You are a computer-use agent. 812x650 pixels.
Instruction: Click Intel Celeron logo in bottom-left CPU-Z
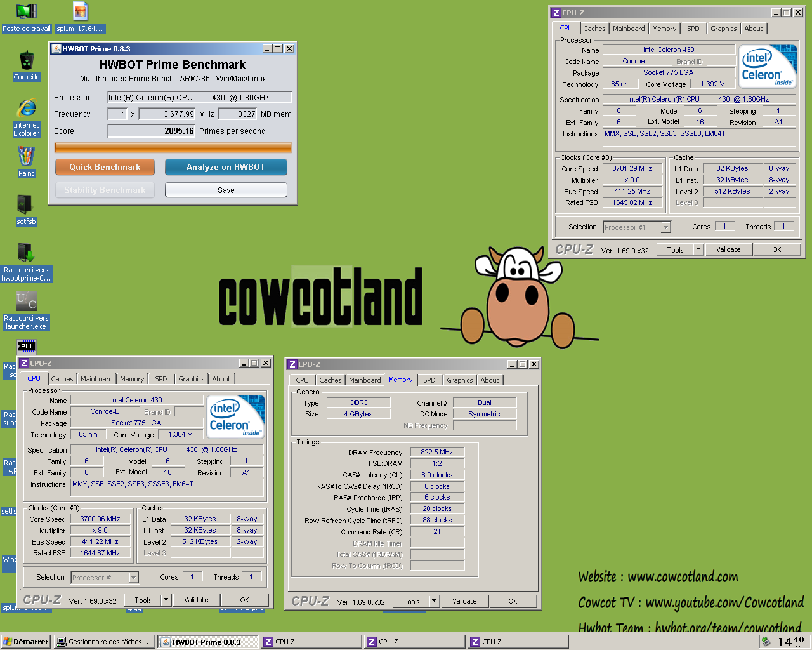click(x=236, y=416)
